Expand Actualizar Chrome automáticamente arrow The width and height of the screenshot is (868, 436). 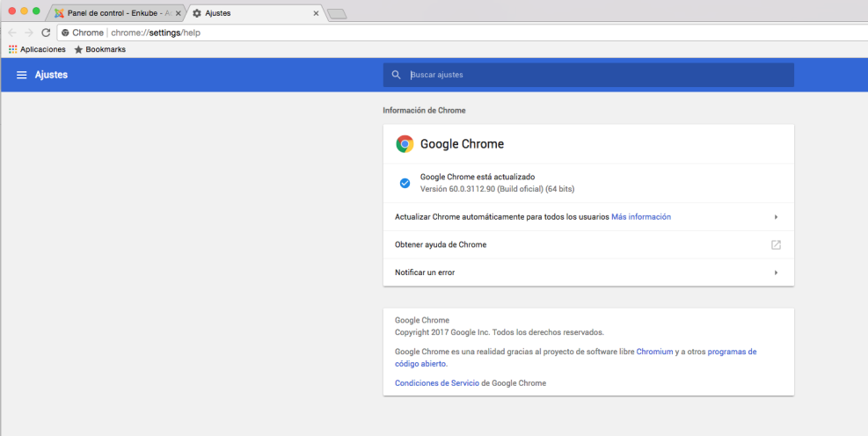(777, 217)
